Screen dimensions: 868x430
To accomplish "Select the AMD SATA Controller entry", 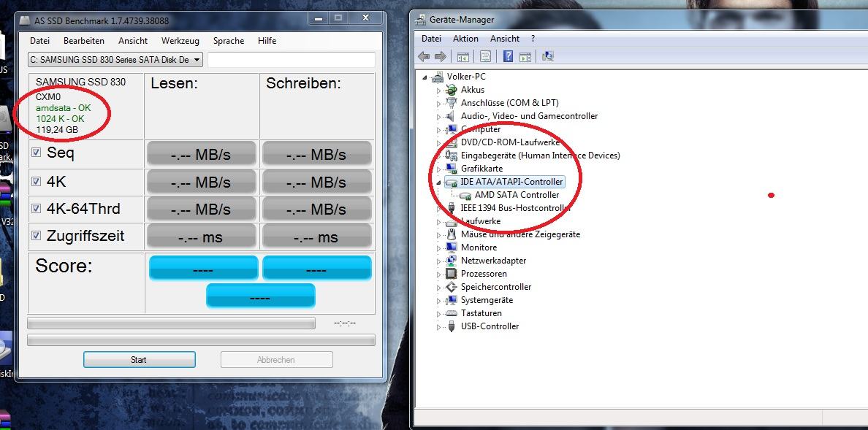I will click(x=517, y=195).
